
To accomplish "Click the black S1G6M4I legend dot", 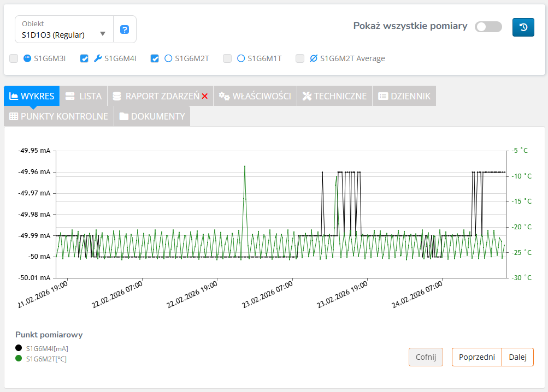I will tap(19, 348).
